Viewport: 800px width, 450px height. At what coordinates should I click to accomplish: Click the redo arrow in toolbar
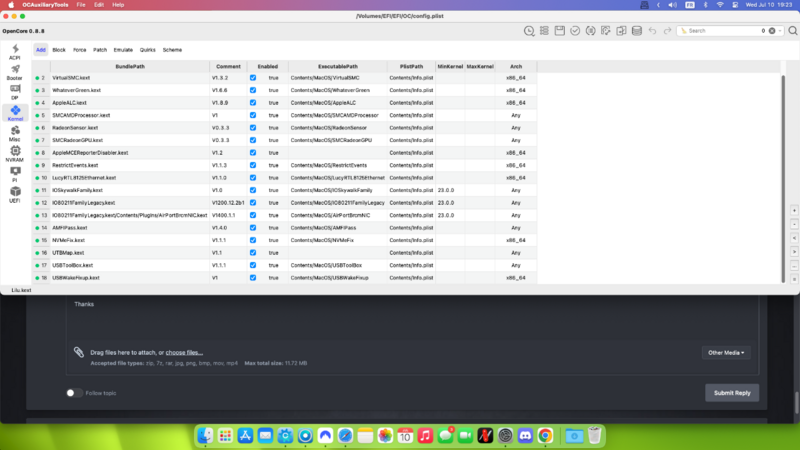667,31
